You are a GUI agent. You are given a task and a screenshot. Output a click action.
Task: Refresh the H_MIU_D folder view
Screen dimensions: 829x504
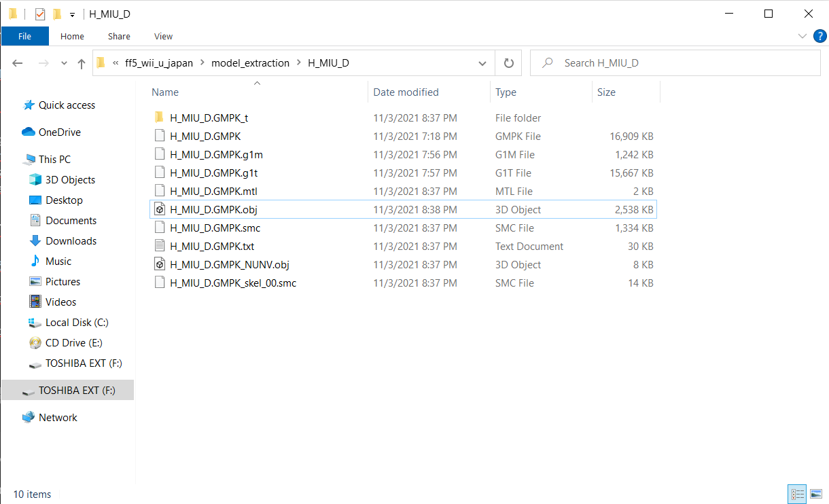pyautogui.click(x=508, y=63)
